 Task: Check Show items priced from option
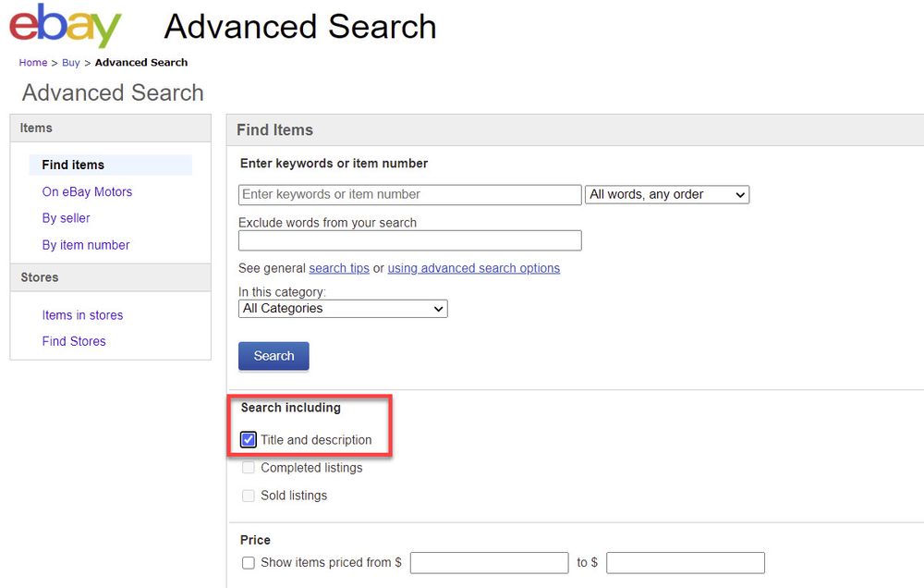[248, 562]
